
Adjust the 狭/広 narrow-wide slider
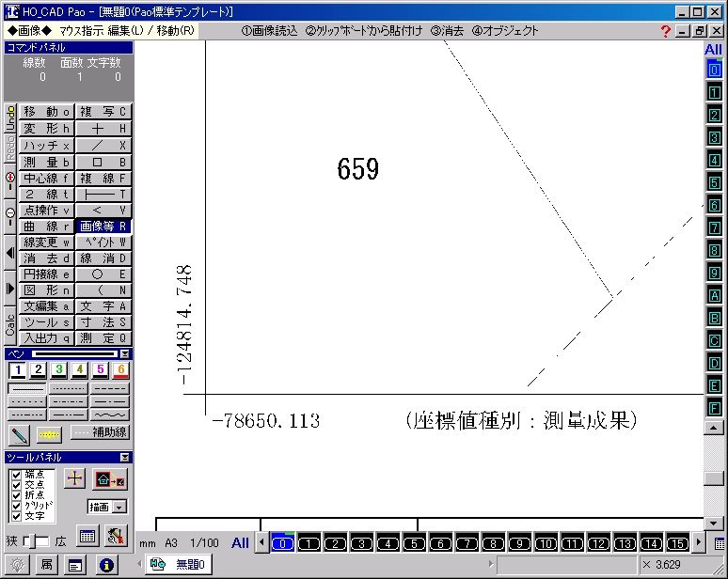[37, 541]
